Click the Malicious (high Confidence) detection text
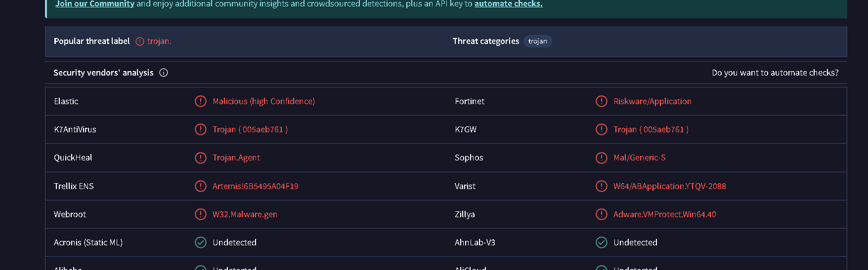 [263, 101]
